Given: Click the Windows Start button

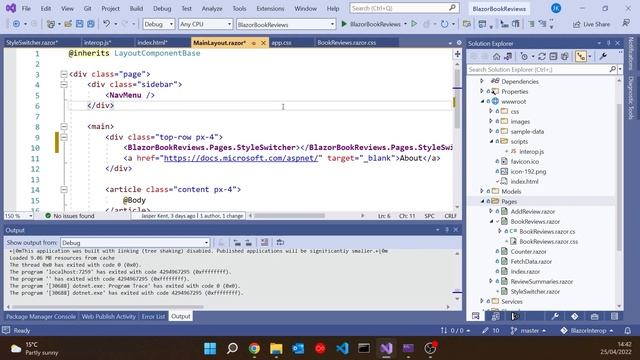Looking at the screenshot, I should 210,348.
